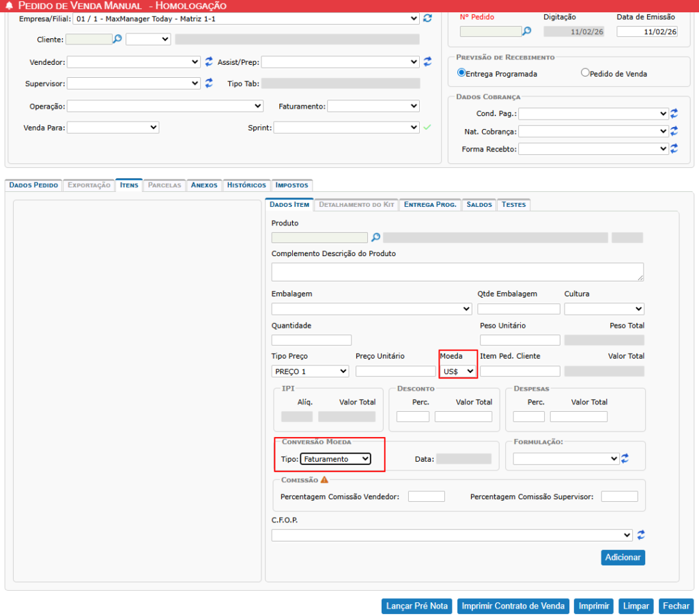Viewport: 699px width, 616px height.
Task: Refresh the Cond. Pag. options
Action: [x=674, y=113]
